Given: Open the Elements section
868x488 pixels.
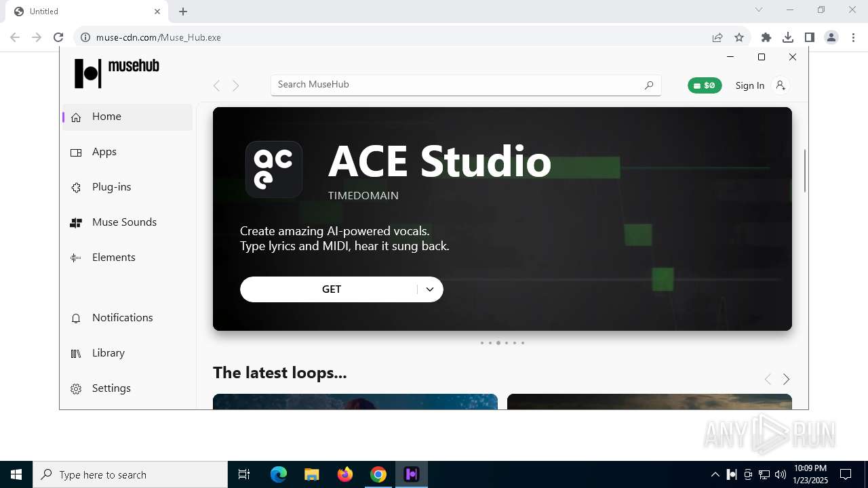Looking at the screenshot, I should point(127,258).
